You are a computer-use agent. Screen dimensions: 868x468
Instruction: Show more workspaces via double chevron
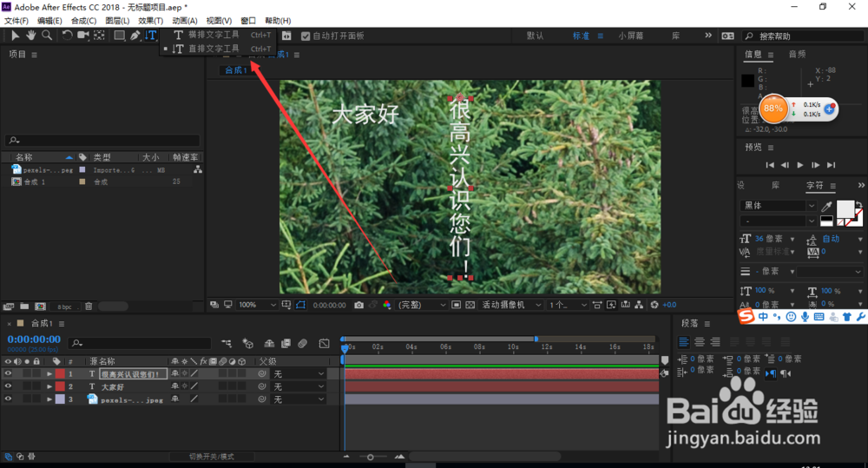(x=708, y=36)
